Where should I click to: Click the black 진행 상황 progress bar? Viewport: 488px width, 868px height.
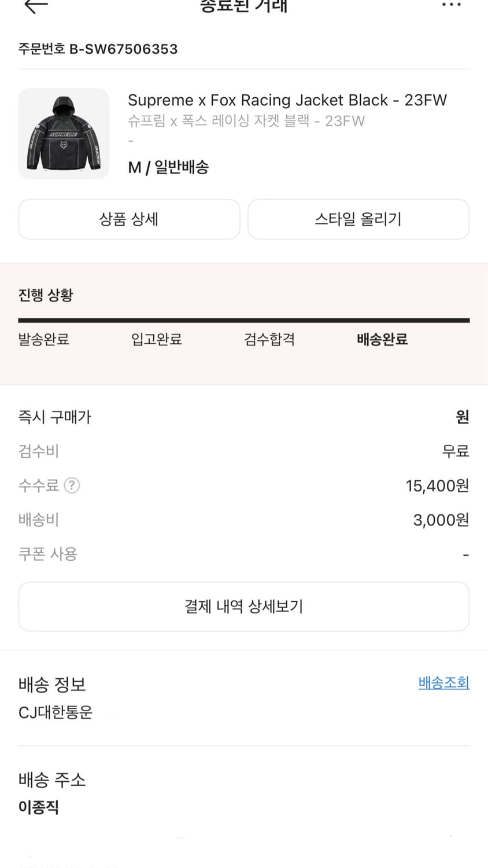pos(244,320)
